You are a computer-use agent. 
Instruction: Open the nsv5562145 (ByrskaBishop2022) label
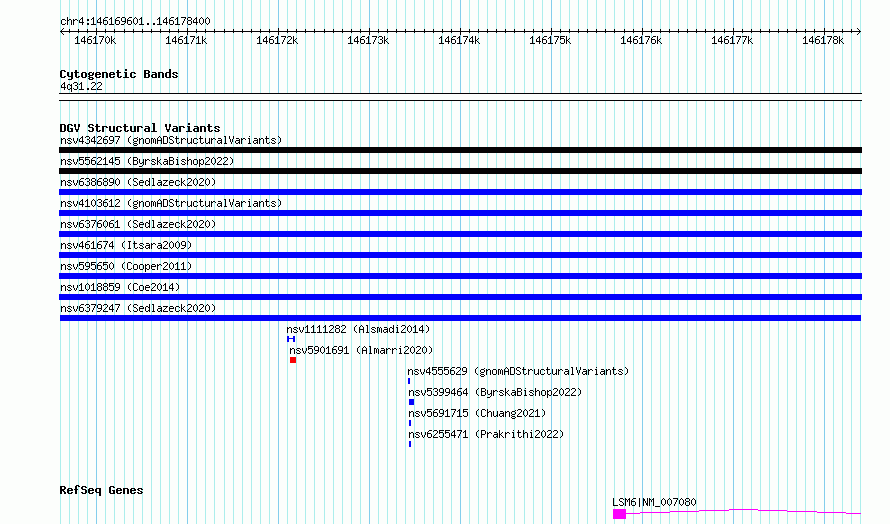147,161
